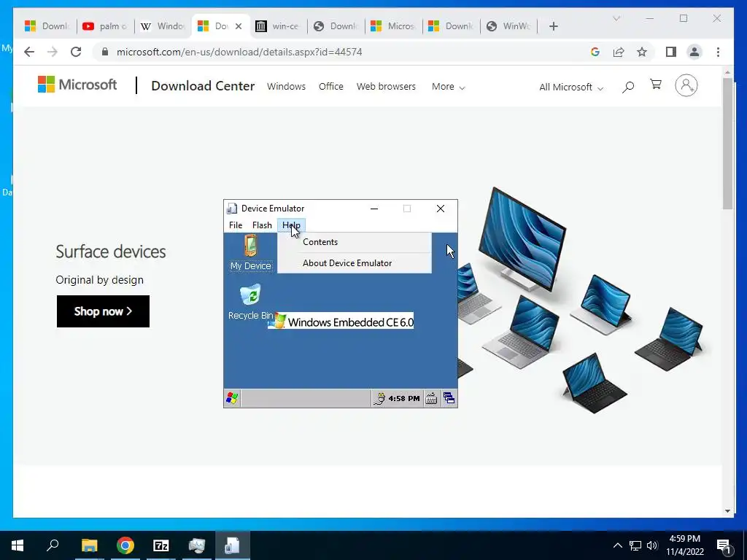This screenshot has width=747, height=560.
Task: Click the page vertical scrollbar thumb
Action: [727, 144]
